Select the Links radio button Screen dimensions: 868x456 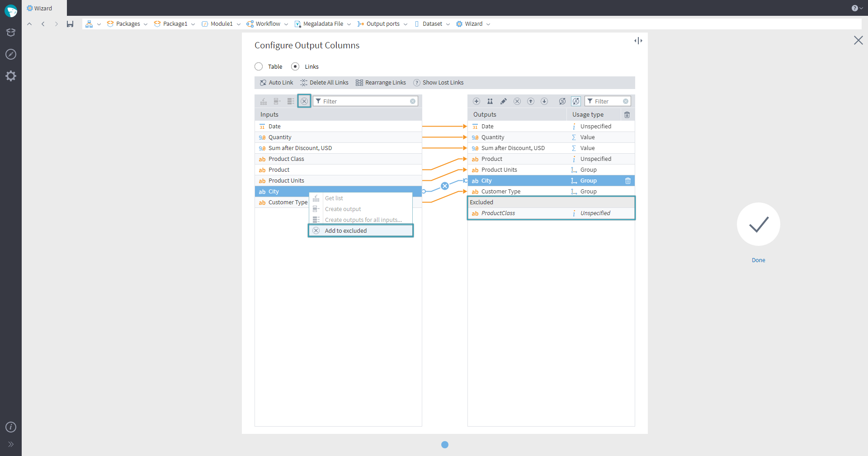pyautogui.click(x=295, y=66)
